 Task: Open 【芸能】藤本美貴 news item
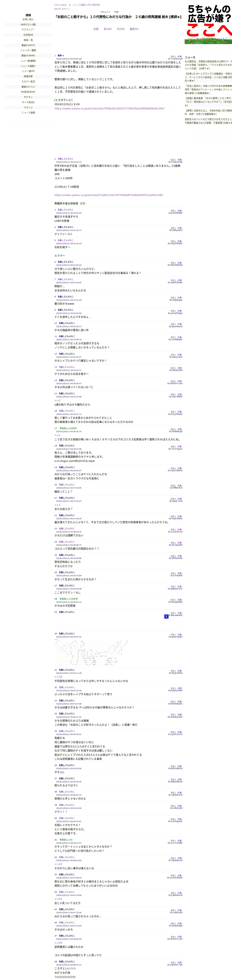point(208,102)
